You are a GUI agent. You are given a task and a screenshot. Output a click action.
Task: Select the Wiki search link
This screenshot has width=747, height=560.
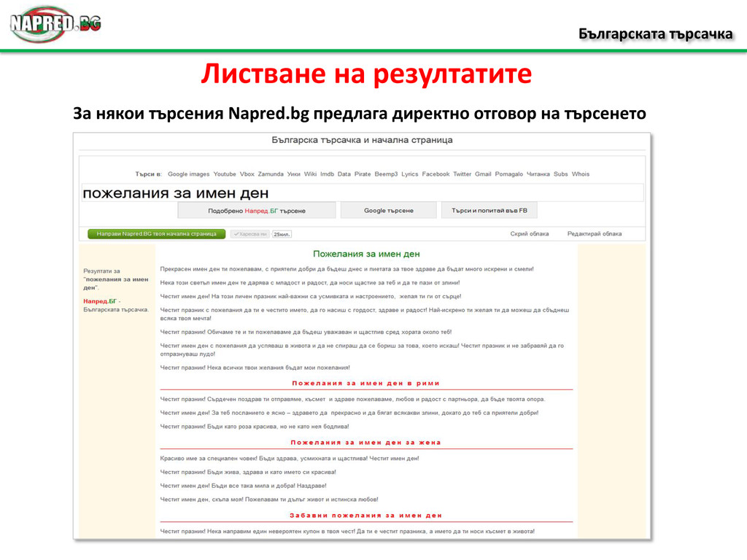pyautogui.click(x=310, y=174)
